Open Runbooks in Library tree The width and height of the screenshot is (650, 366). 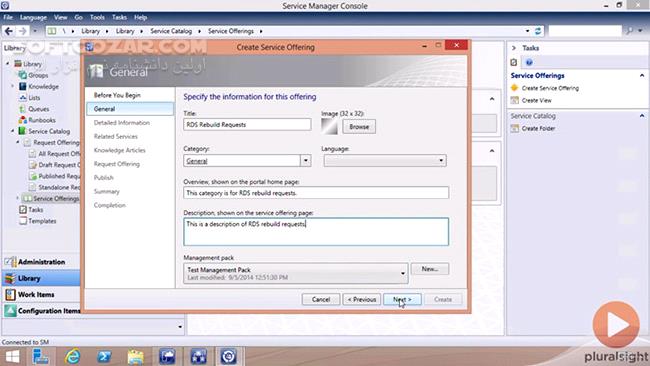coord(42,120)
